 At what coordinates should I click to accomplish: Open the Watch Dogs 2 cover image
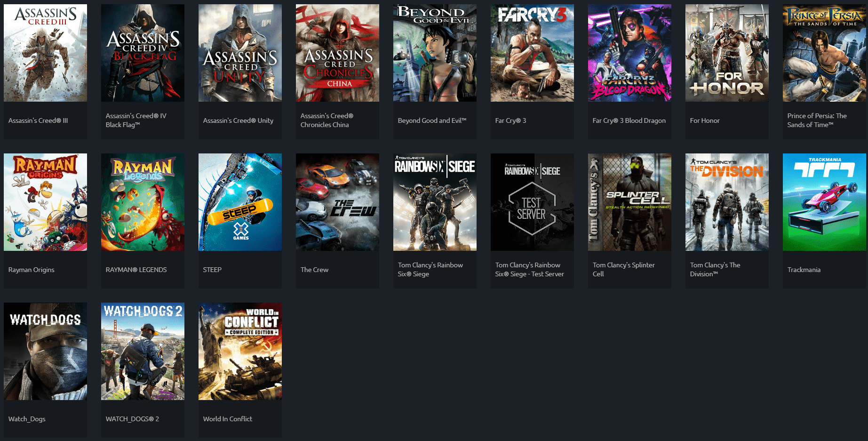point(143,351)
